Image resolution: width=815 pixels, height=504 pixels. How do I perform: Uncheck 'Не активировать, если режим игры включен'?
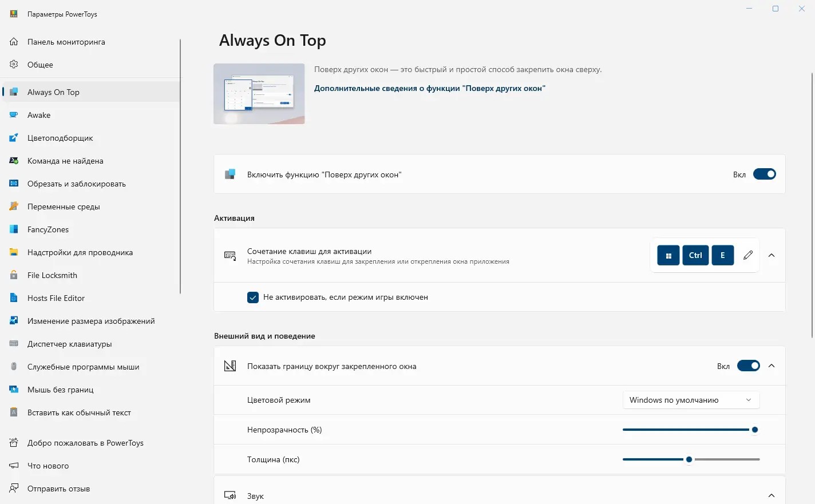coord(253,297)
